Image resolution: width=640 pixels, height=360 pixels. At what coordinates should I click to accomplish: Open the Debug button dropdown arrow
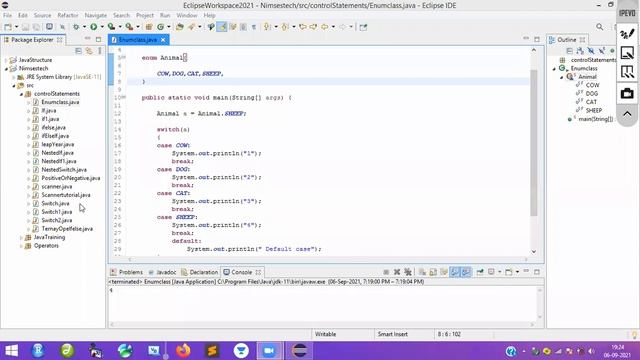click(x=84, y=27)
